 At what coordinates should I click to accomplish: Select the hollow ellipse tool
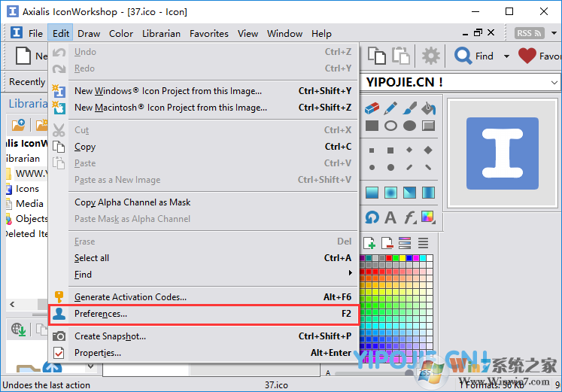(390, 126)
